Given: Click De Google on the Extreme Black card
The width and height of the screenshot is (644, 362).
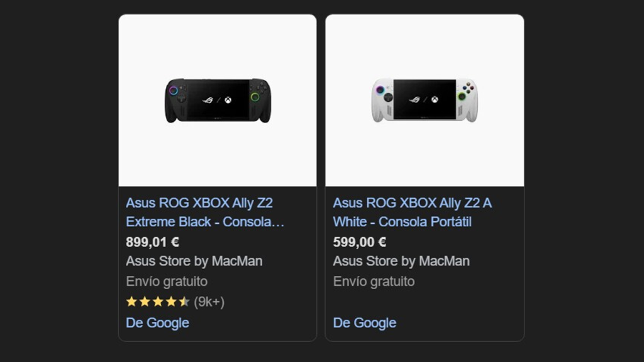Looking at the screenshot, I should tap(157, 322).
